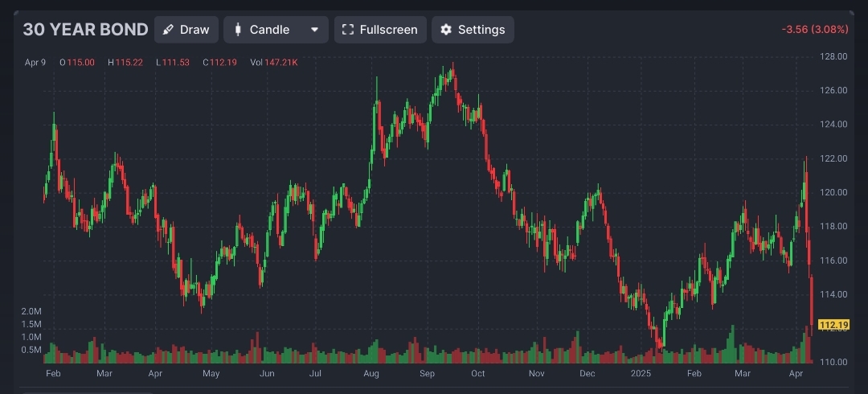Image resolution: width=868 pixels, height=394 pixels.
Task: Expand the chart type dropdown arrow
Action: (314, 30)
